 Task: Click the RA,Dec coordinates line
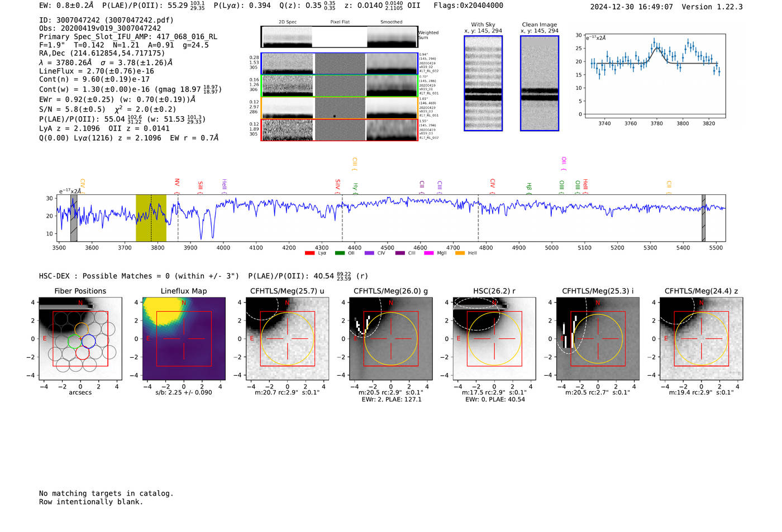102,54
